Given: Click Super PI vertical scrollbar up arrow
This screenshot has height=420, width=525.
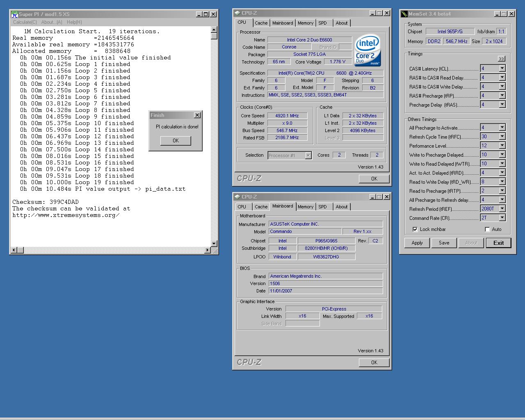Looking at the screenshot, I should tap(214, 30).
